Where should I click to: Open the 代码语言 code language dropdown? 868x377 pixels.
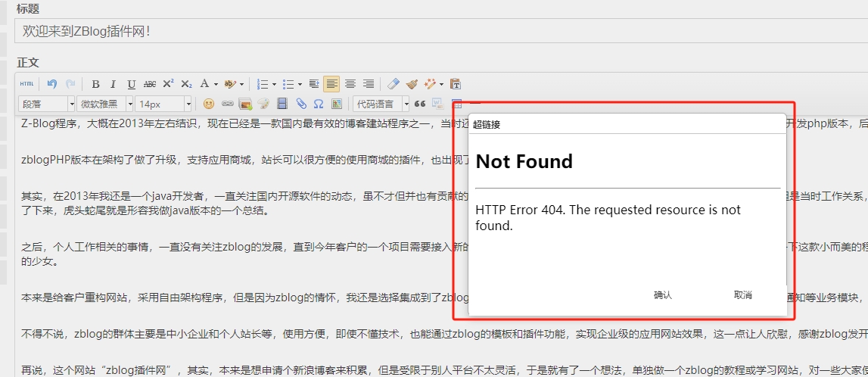[381, 104]
